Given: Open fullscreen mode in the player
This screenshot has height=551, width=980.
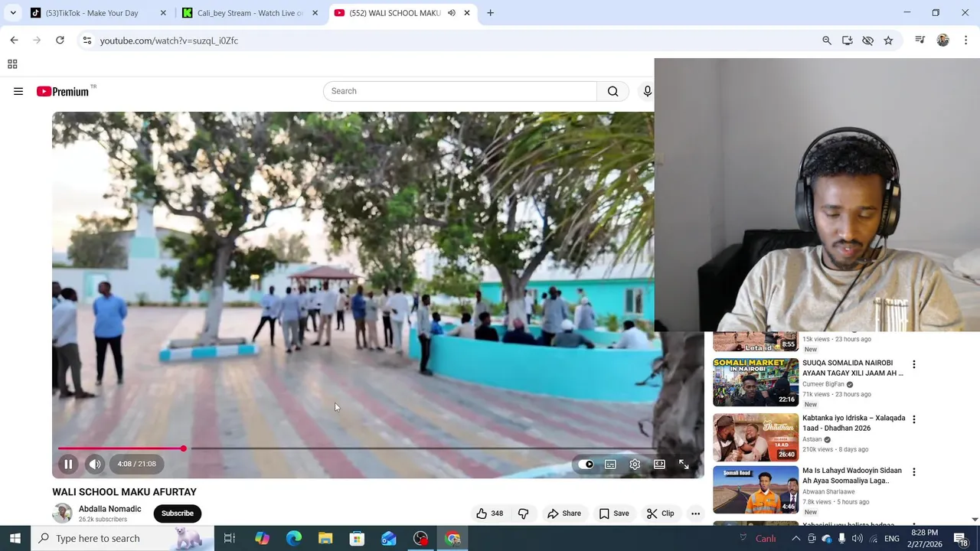Looking at the screenshot, I should click(x=684, y=465).
